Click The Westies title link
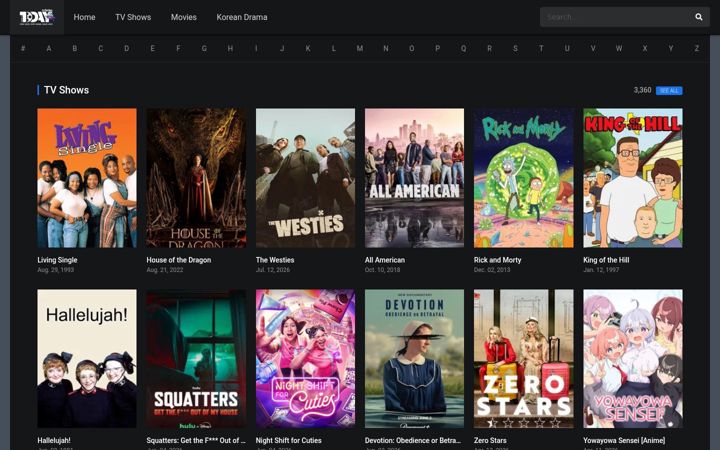 pyautogui.click(x=275, y=260)
